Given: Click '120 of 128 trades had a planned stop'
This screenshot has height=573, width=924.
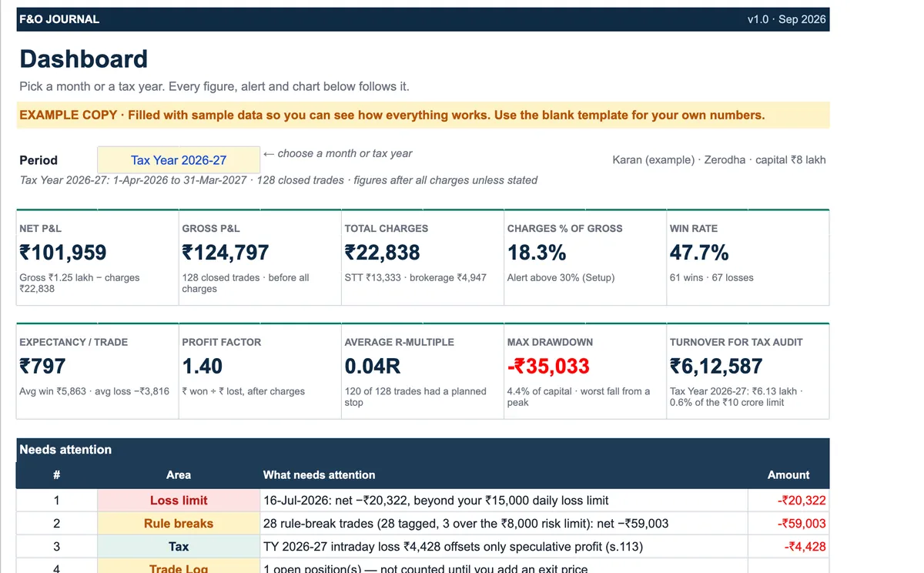Looking at the screenshot, I should [415, 397].
